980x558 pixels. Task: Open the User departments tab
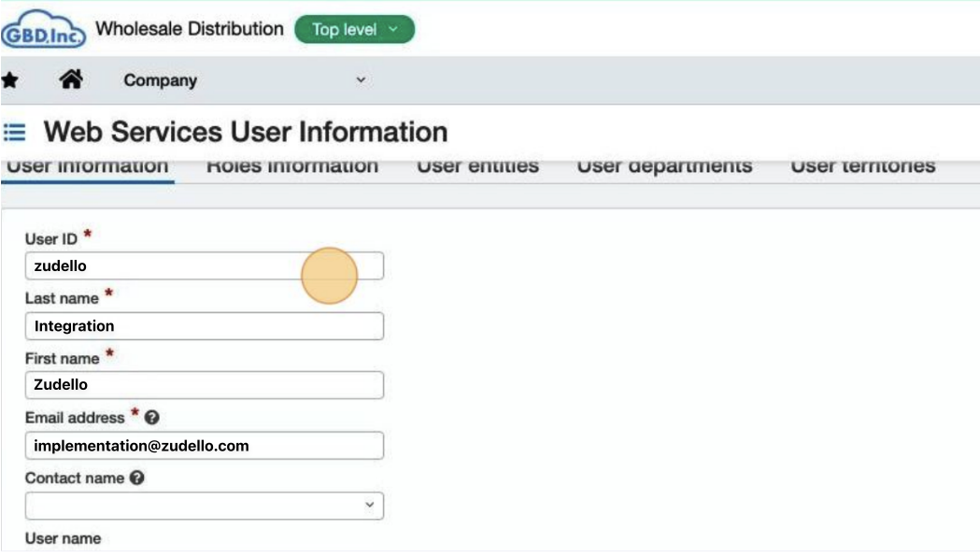[x=664, y=167]
